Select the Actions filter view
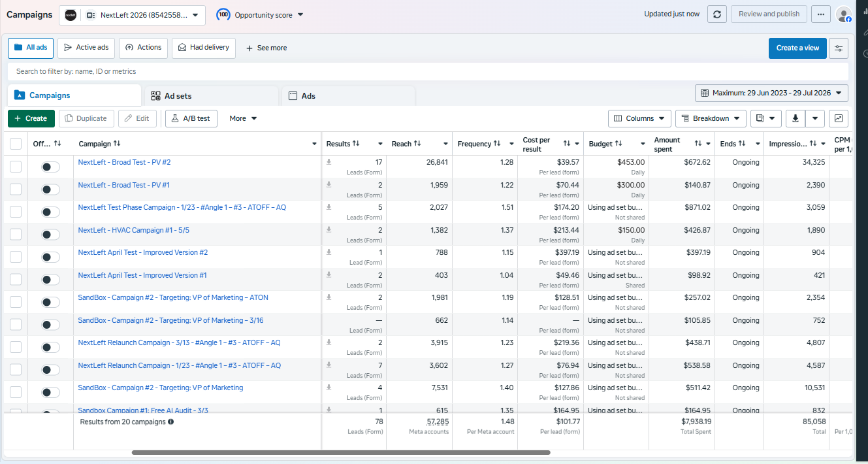This screenshot has width=868, height=464. pos(143,48)
